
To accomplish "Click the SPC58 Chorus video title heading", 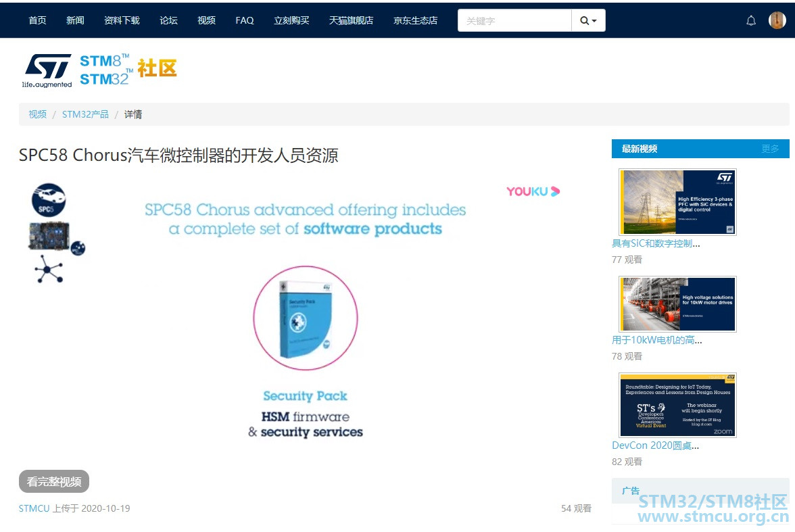I will tap(178, 155).
